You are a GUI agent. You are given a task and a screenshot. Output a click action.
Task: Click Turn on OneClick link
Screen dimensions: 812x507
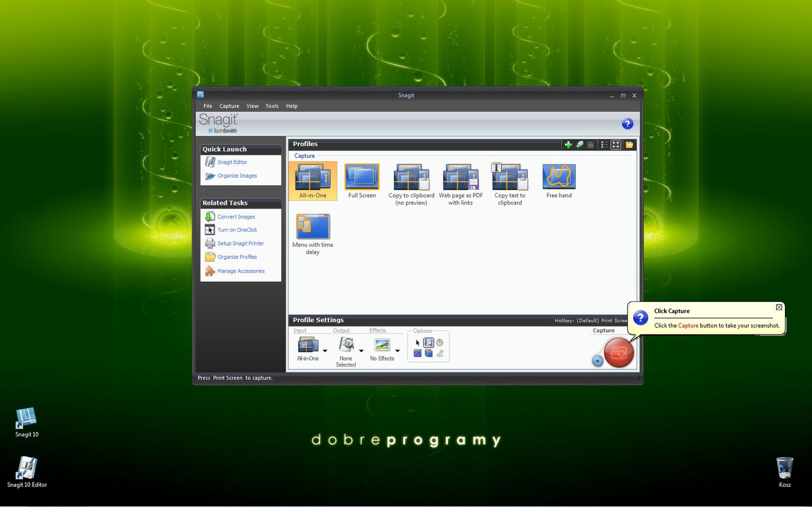[237, 230]
